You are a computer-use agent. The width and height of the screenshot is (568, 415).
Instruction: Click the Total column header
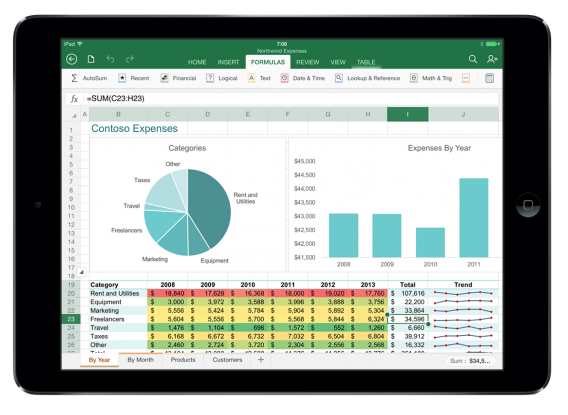[408, 285]
